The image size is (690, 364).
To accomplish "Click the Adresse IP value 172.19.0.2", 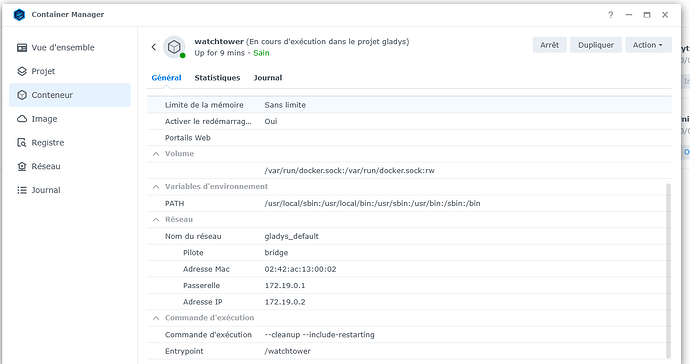I will pyautogui.click(x=285, y=302).
